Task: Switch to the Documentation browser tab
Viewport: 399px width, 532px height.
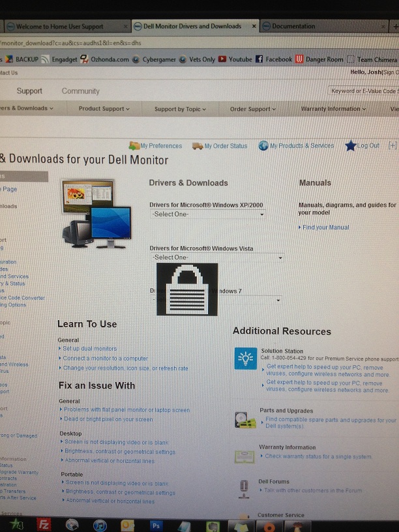Action: click(324, 26)
